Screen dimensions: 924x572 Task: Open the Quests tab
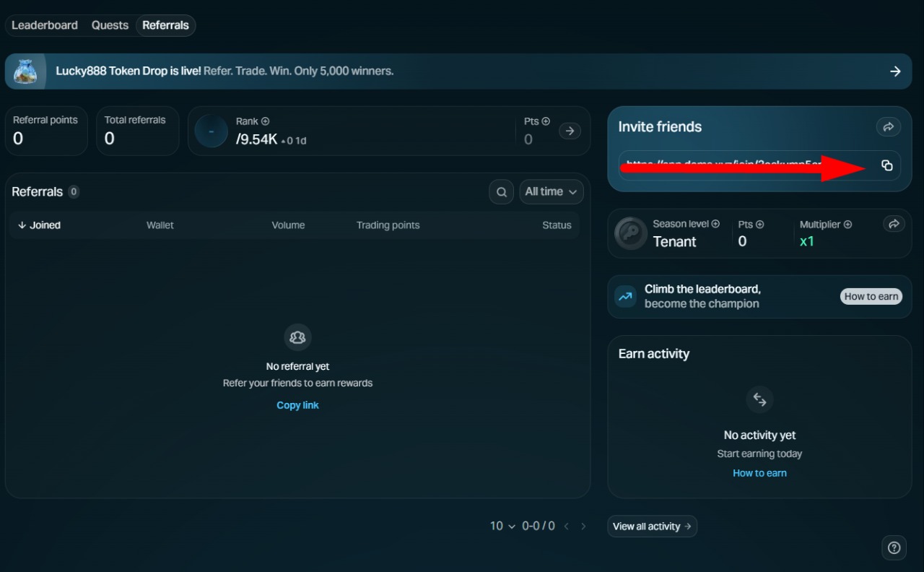tap(110, 25)
